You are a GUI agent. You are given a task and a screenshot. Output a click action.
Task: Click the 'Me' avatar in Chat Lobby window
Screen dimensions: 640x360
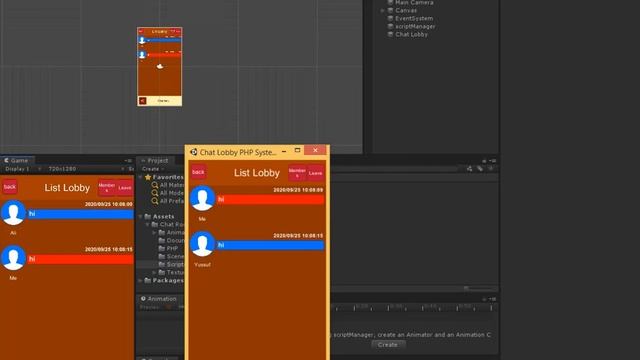tap(202, 198)
